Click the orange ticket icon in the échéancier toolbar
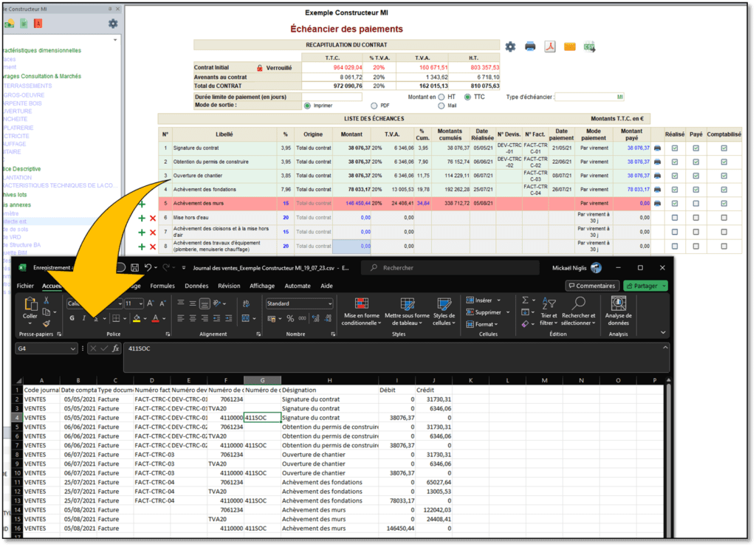 tap(569, 47)
